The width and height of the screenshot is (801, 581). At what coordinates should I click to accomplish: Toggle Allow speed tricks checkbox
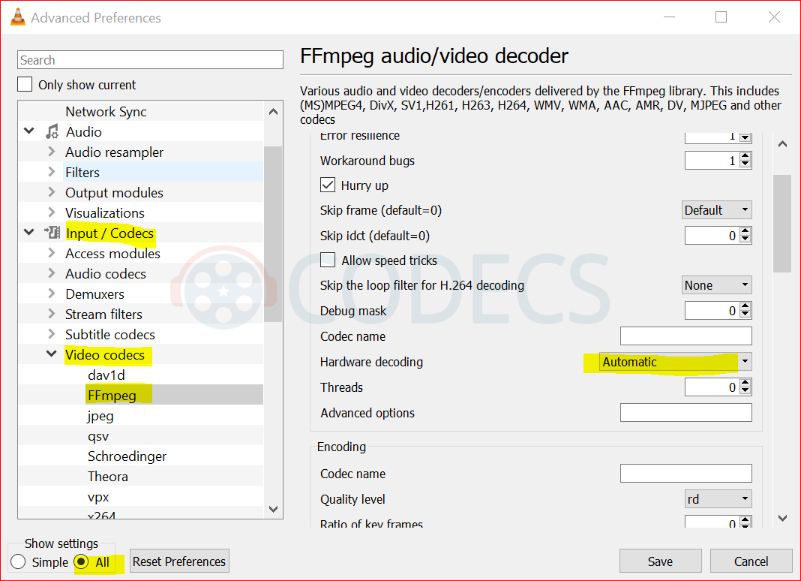327,260
